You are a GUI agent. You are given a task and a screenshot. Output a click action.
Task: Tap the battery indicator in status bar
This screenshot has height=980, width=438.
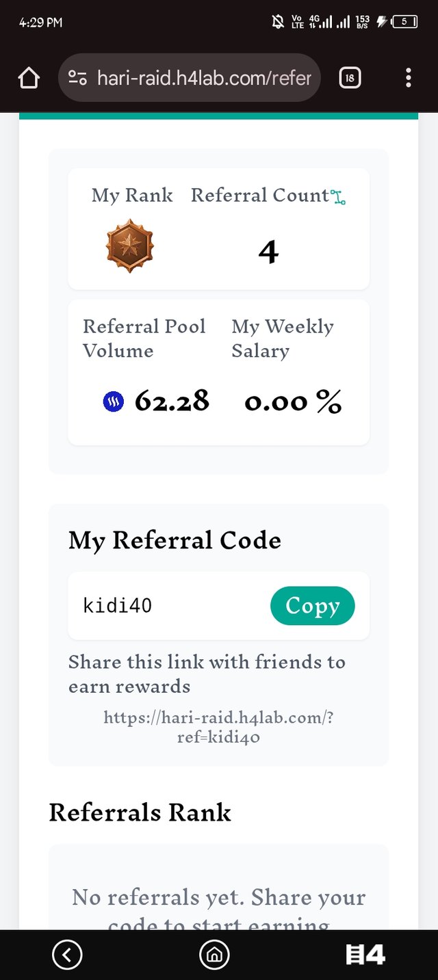404,22
